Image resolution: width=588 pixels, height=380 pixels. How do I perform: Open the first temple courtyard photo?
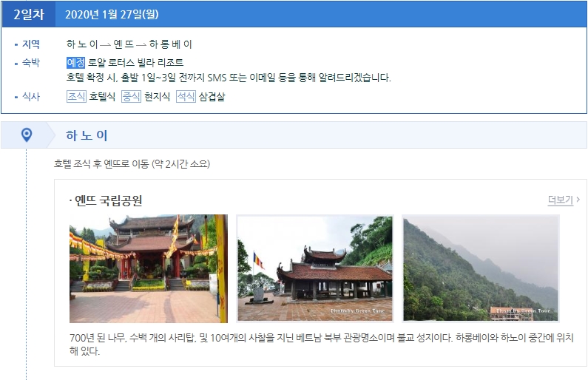tap(149, 268)
